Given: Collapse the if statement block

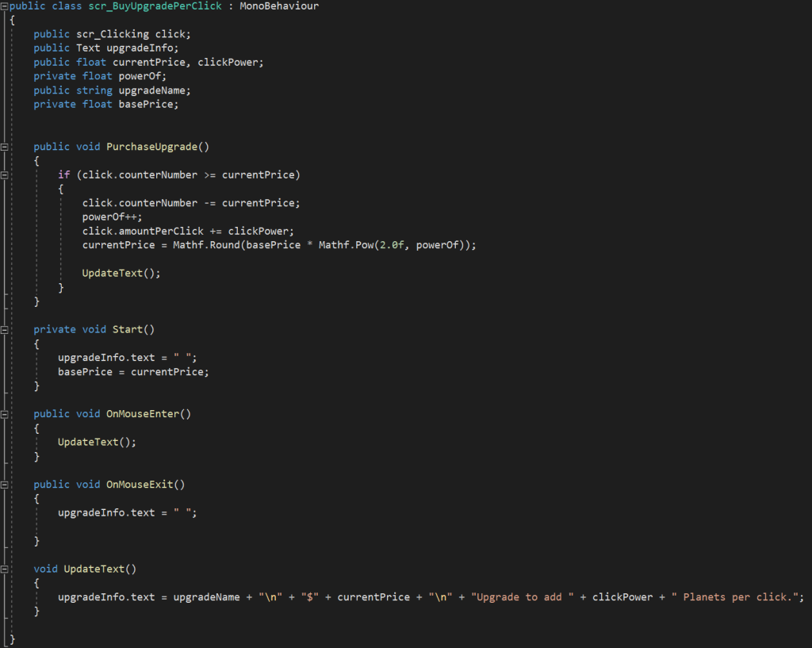Looking at the screenshot, I should pos(5,174).
